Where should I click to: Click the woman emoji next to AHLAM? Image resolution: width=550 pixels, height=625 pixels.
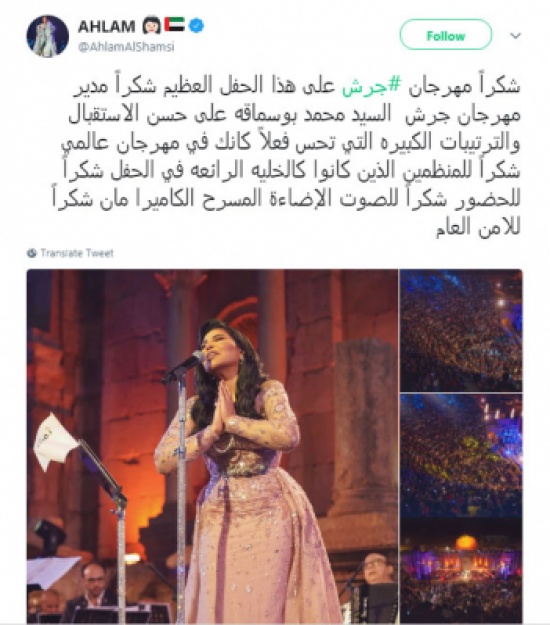pyautogui.click(x=151, y=26)
